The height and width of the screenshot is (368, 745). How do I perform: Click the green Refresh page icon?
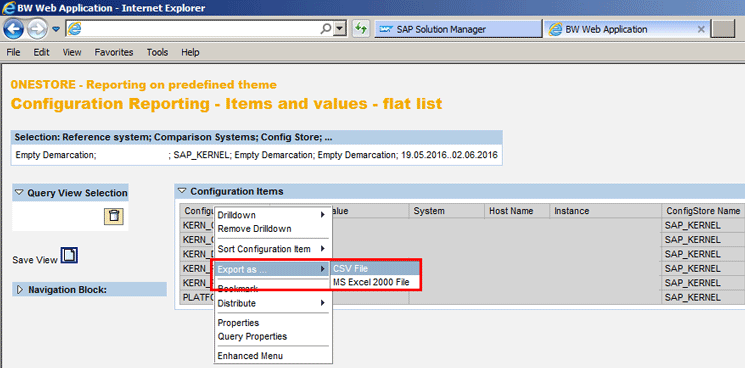[361, 29]
